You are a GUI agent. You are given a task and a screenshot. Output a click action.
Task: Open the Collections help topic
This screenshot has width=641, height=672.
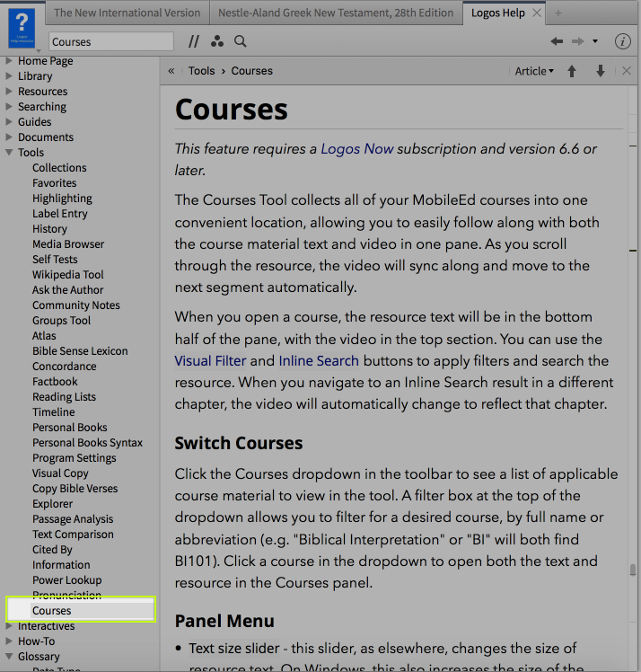(59, 168)
